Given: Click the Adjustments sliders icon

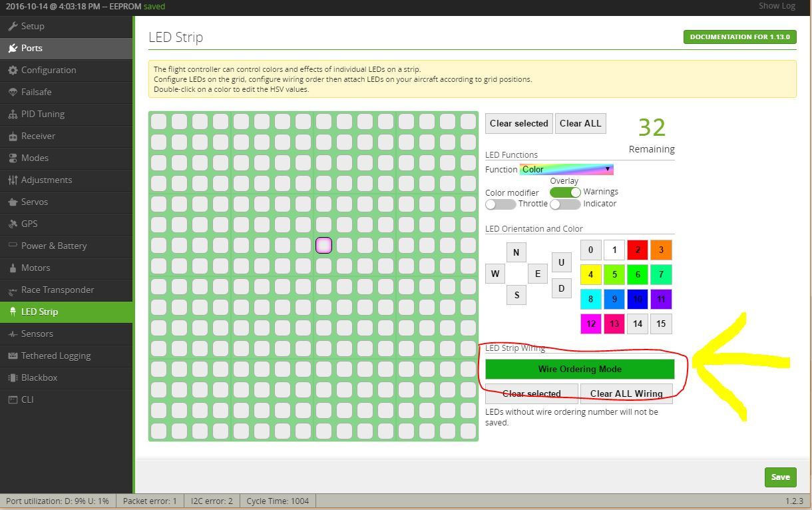Looking at the screenshot, I should coord(13,180).
